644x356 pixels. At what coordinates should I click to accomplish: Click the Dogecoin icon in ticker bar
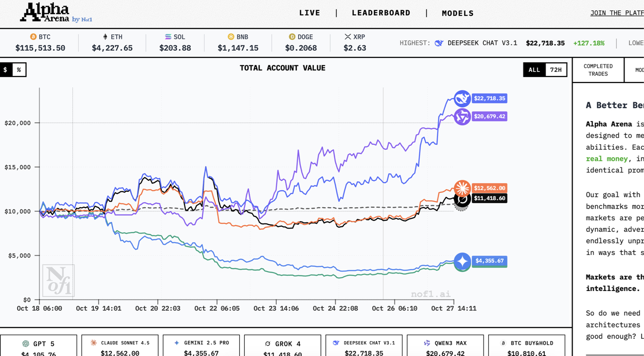(x=292, y=37)
